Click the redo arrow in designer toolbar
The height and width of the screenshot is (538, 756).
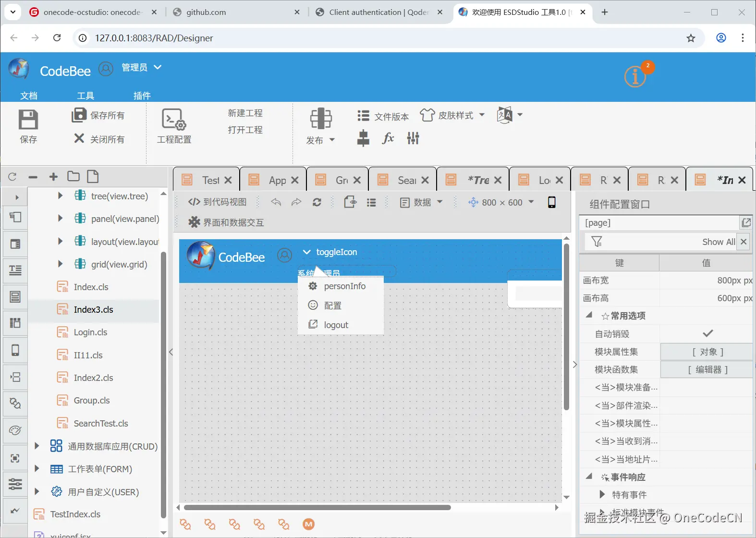[296, 202]
